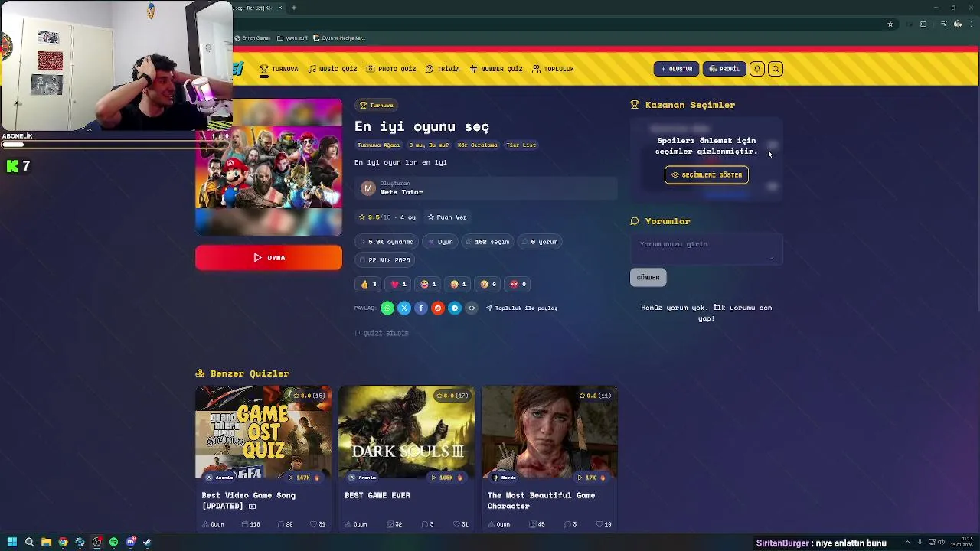Open the Windows Start menu
The height and width of the screenshot is (551, 980).
click(12, 542)
